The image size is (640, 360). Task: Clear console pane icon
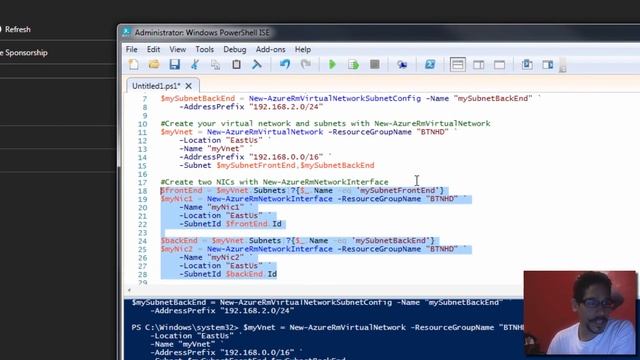257,64
